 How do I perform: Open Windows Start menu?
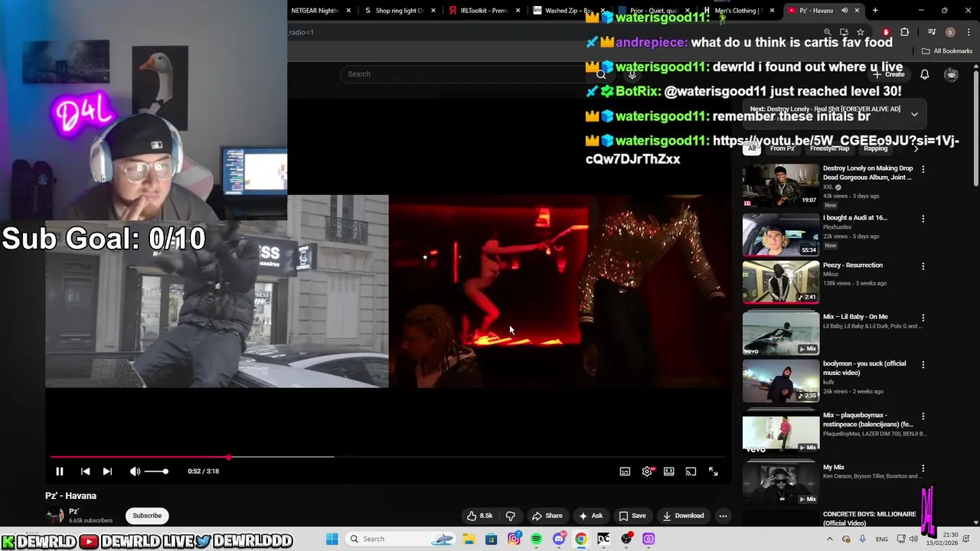tap(332, 539)
